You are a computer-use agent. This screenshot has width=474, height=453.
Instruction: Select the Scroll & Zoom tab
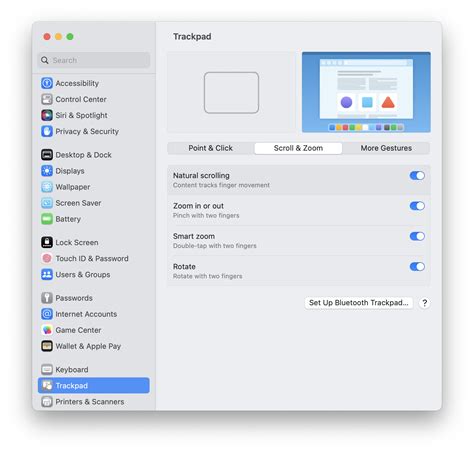click(298, 148)
